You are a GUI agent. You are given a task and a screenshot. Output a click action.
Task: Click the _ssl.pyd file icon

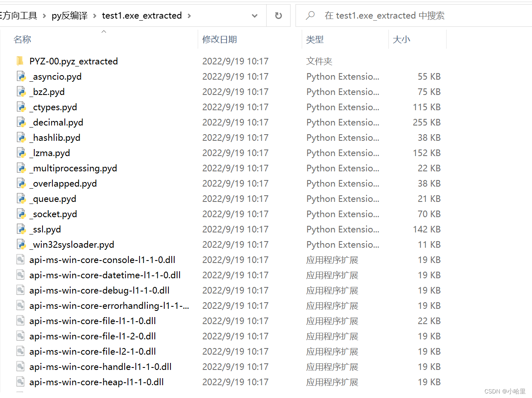point(21,229)
